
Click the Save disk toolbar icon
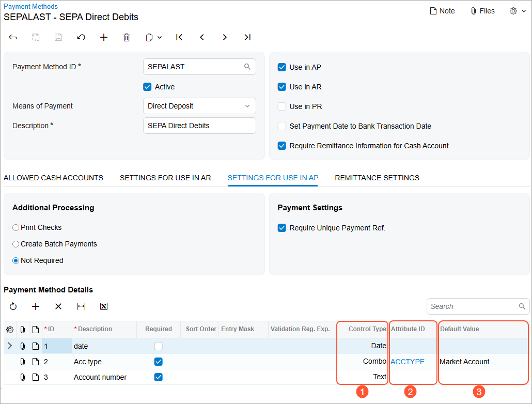[x=58, y=37]
